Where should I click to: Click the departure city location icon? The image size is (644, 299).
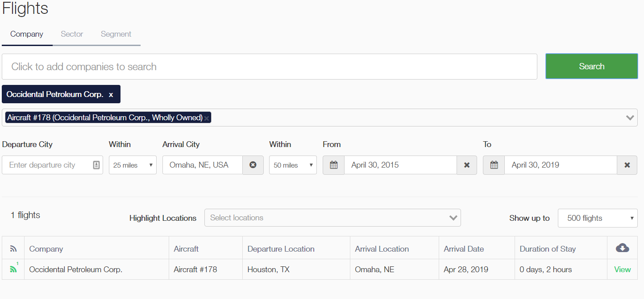(96, 165)
